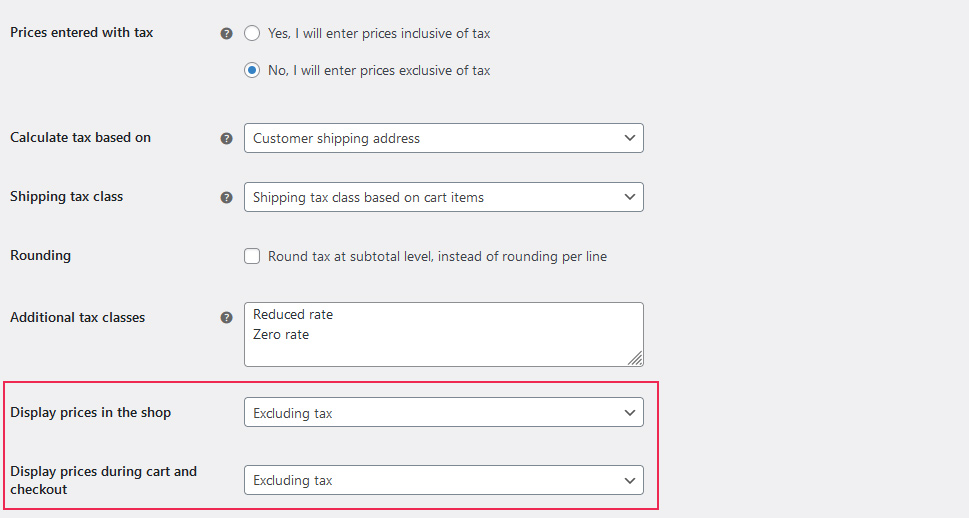
Task: Click the Calculate tax based on label
Action: [x=80, y=137]
